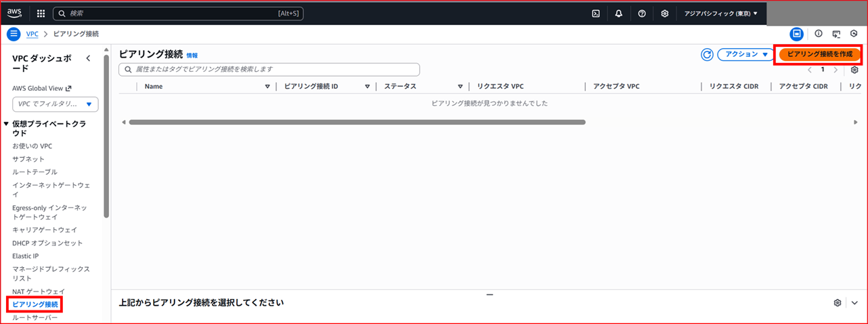Open サブネット in sidebar
The image size is (868, 324).
tap(28, 159)
